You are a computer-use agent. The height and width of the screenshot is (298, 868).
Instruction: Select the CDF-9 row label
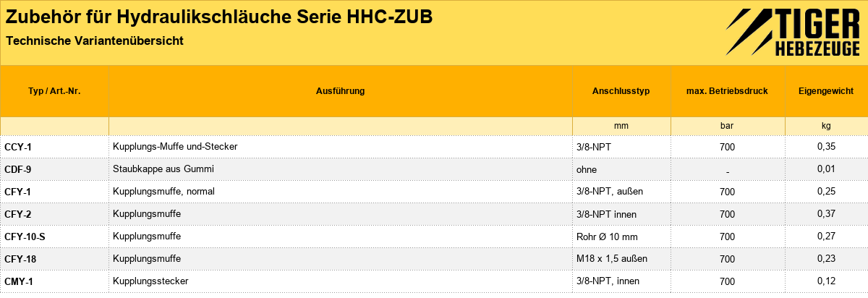[18, 169]
